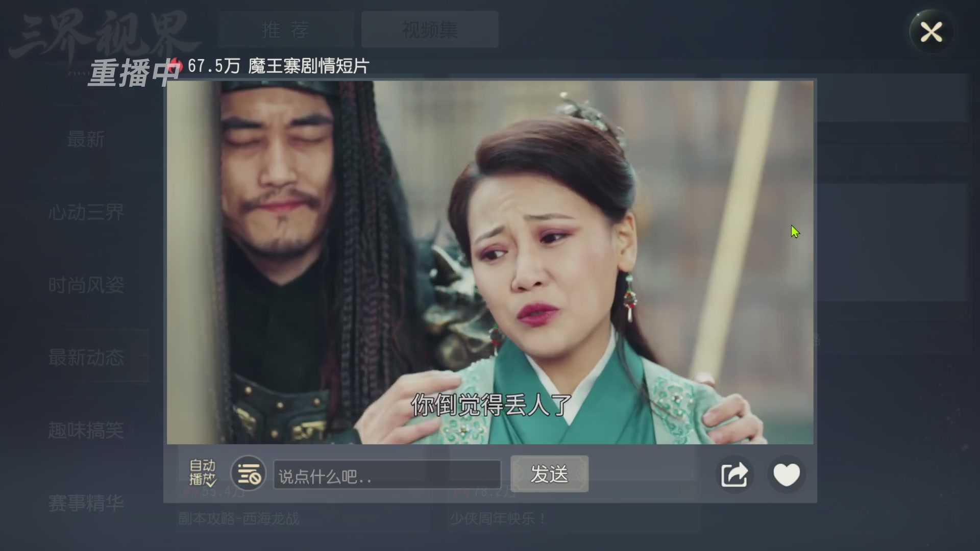Switch to the 推荐 tab
Viewport: 980px width, 551px height.
pyautogui.click(x=286, y=30)
